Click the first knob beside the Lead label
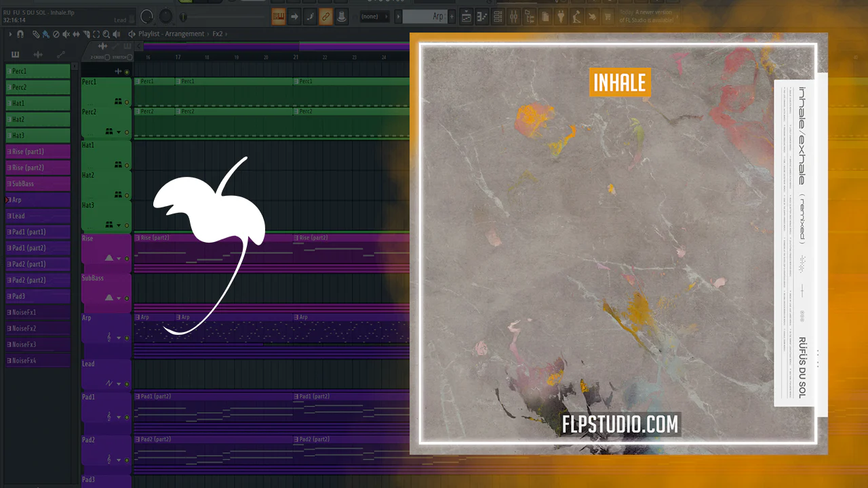This screenshot has width=868, height=488. coord(146,16)
